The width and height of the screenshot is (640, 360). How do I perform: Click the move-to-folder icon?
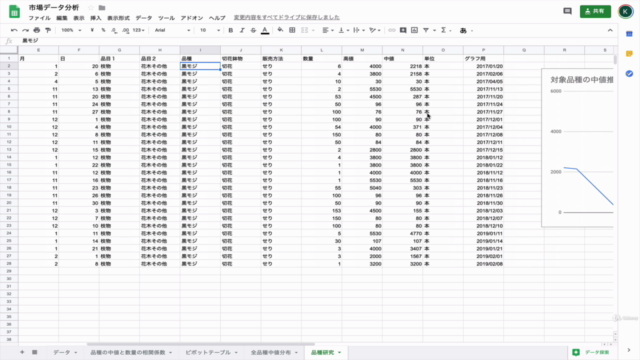(x=102, y=8)
